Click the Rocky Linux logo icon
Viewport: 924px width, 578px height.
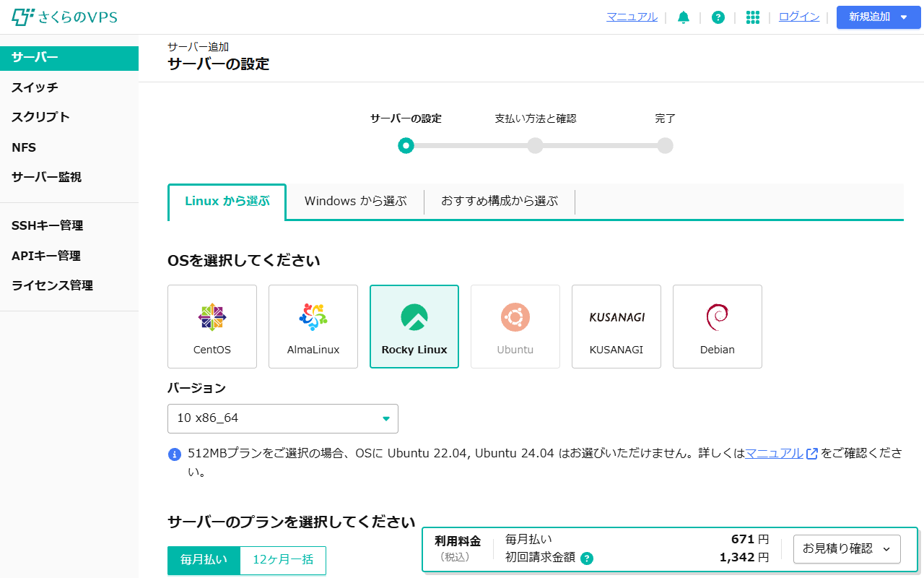(414, 316)
